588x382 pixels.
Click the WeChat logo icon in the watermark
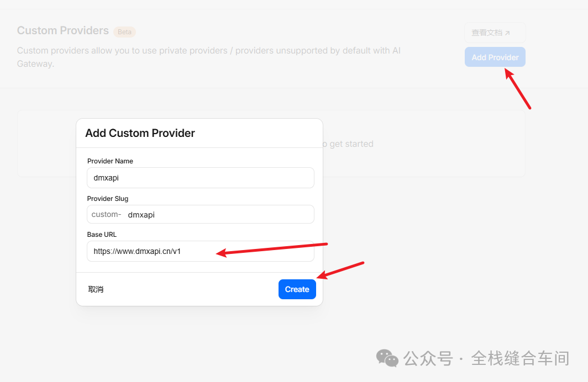coord(387,358)
